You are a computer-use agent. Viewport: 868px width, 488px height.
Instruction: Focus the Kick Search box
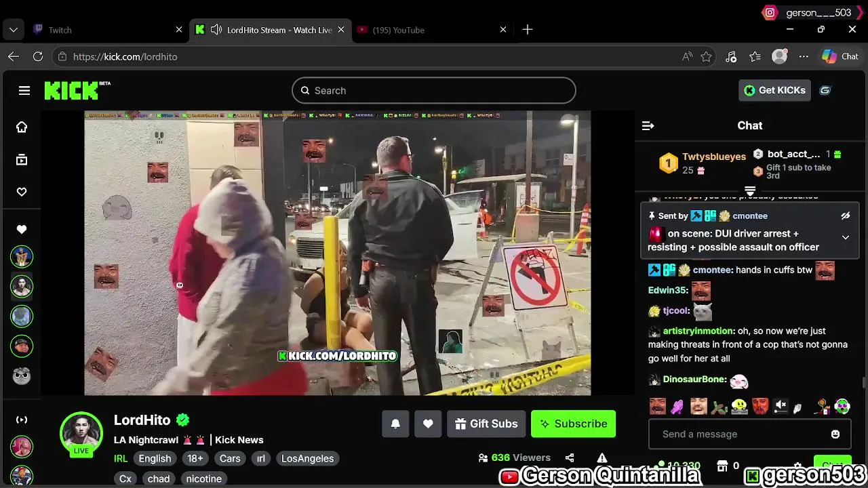coord(434,90)
